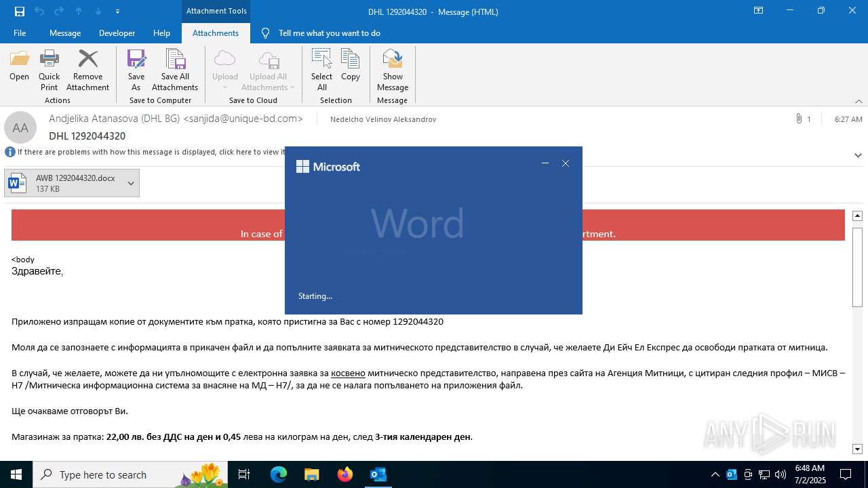Click the message scrollbar up arrow

point(857,216)
